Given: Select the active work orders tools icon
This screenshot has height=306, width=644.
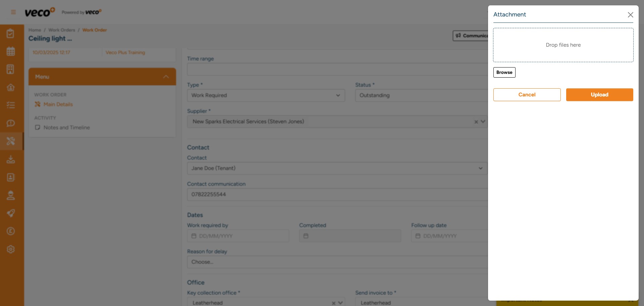Looking at the screenshot, I should tap(11, 141).
